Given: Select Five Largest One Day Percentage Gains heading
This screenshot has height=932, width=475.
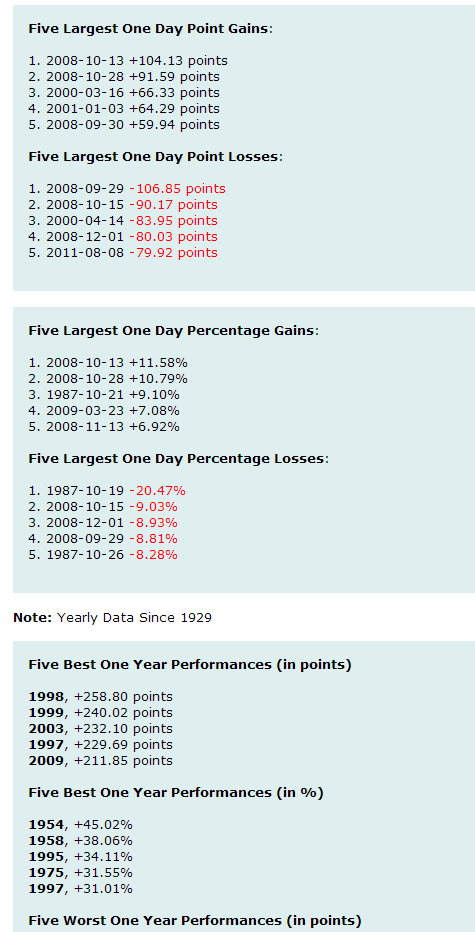Looking at the screenshot, I should coord(174,330).
